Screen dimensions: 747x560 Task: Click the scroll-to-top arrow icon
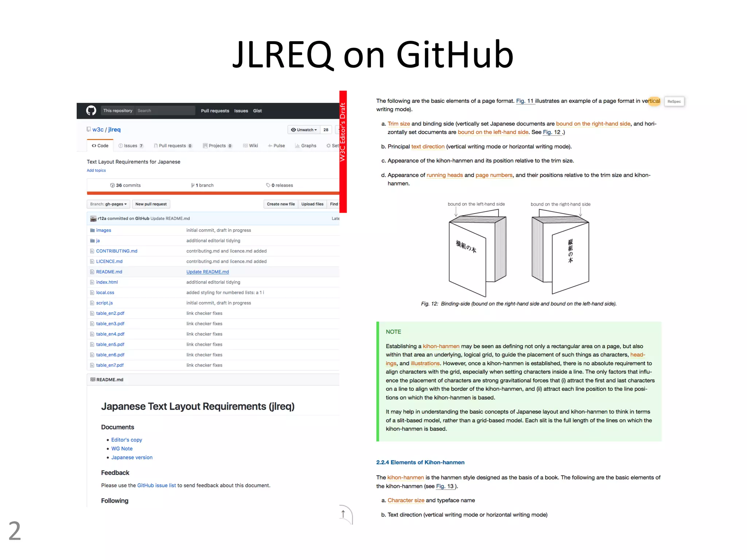(x=343, y=514)
